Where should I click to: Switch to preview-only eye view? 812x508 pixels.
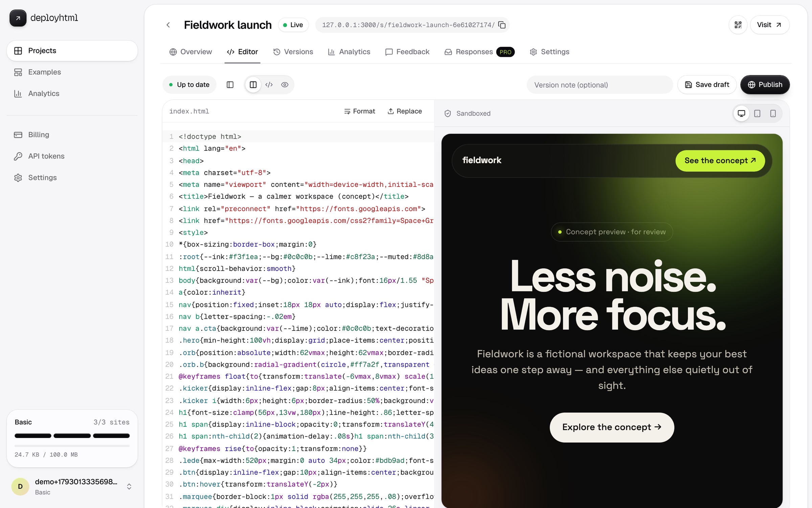click(285, 85)
